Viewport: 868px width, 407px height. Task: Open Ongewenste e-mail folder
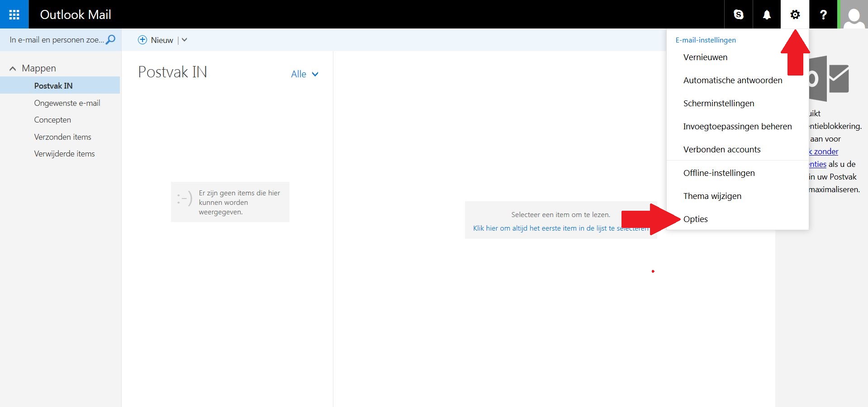pos(67,103)
